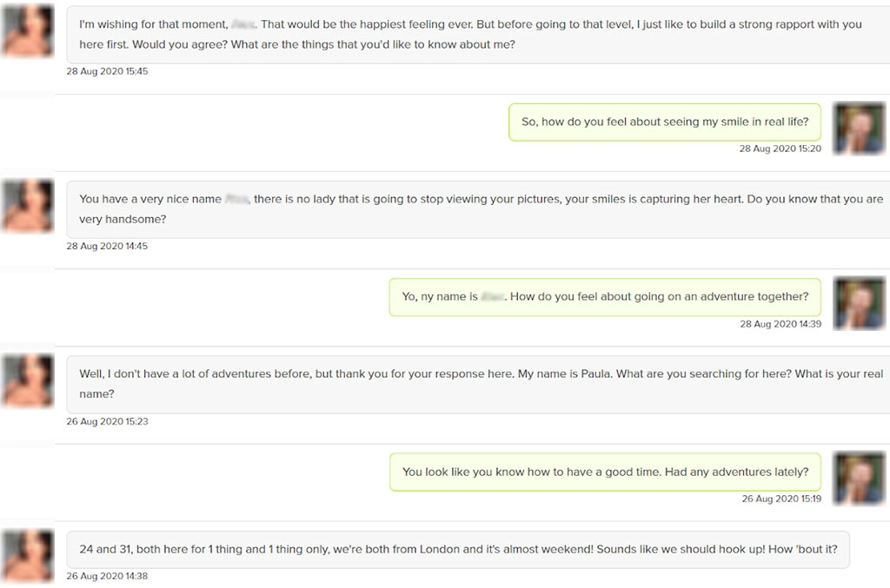
Task: Click Paula's avatar on the bottom '24 and 31' message
Action: click(27, 556)
